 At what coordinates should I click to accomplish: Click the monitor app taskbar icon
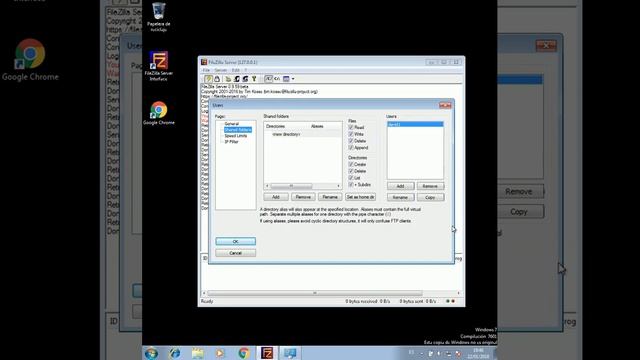(290, 353)
